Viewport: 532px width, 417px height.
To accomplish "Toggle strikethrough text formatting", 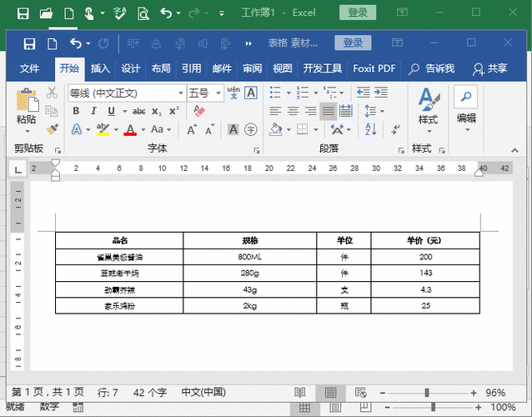I will coord(138,111).
